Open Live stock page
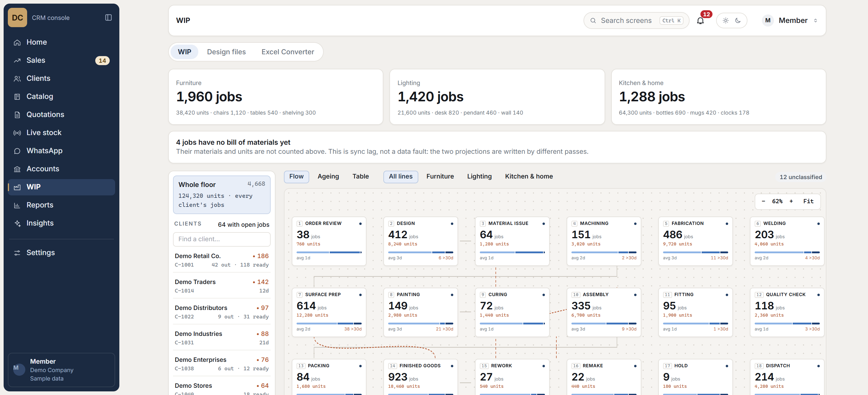Screen dimensions: 868x395 click(x=61, y=132)
